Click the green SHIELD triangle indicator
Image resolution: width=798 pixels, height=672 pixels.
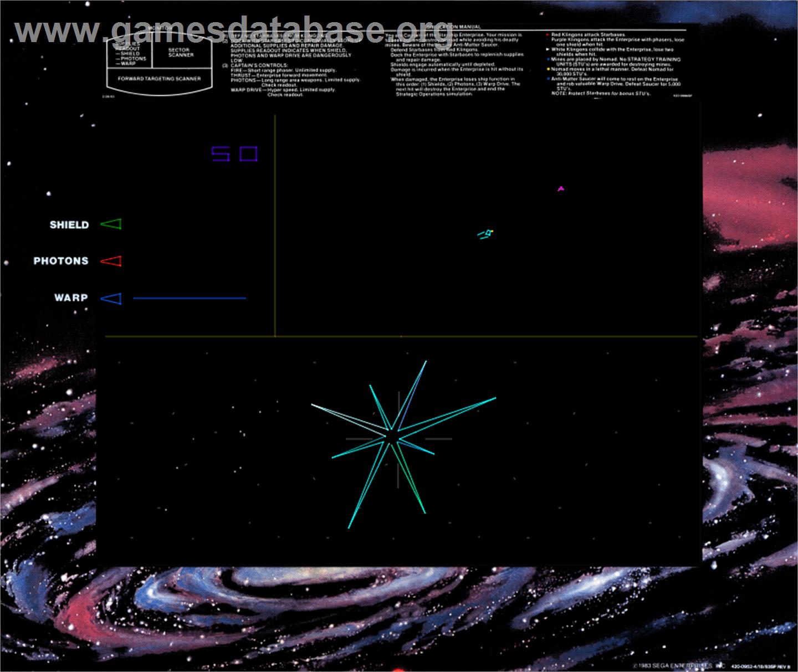[x=111, y=224]
